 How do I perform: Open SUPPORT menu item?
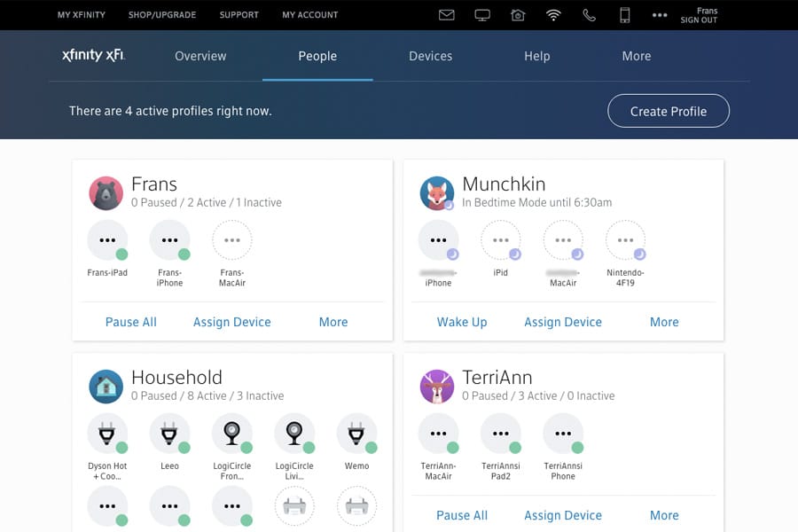[x=239, y=15]
